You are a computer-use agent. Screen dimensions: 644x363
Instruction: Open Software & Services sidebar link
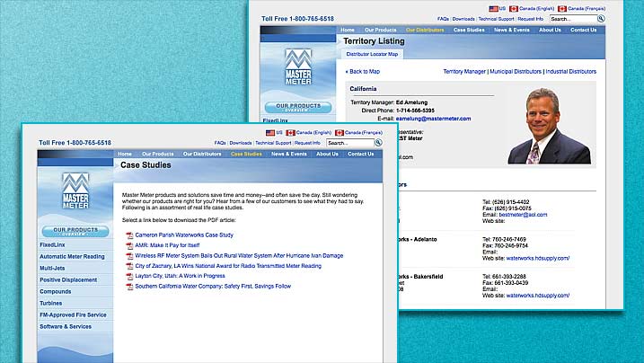point(66,326)
